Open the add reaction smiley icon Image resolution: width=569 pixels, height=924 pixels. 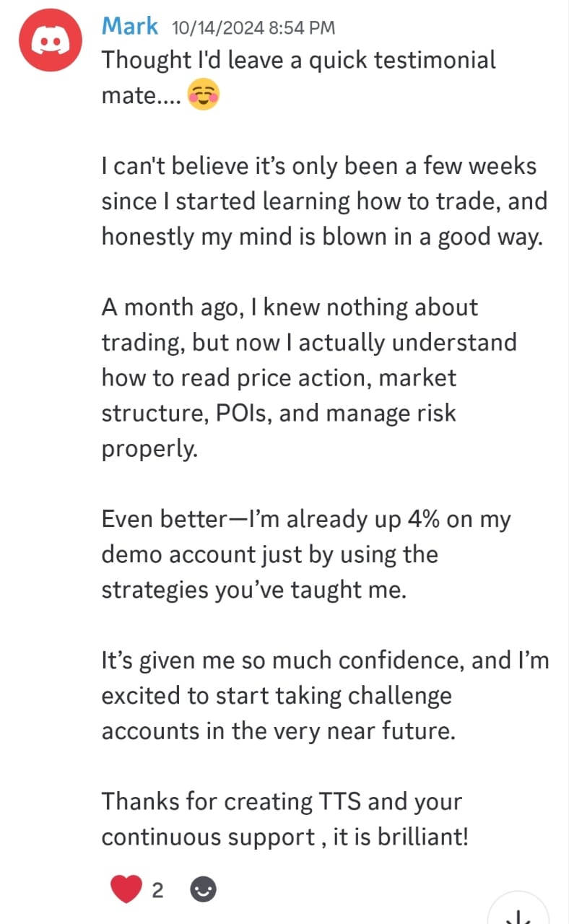point(203,890)
